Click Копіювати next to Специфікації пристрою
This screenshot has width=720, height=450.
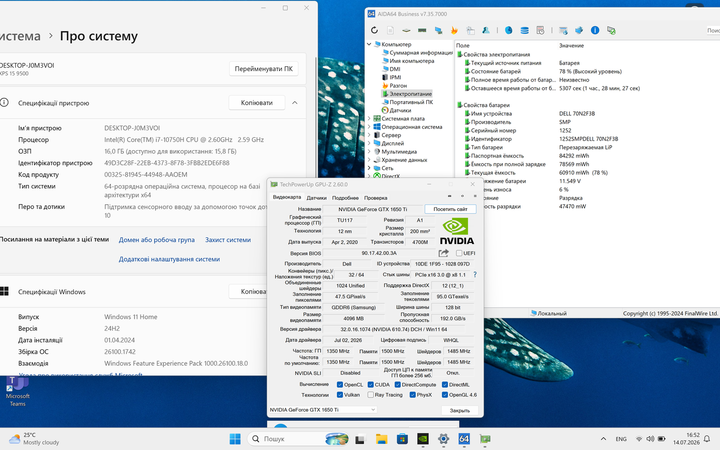pyautogui.click(x=257, y=103)
